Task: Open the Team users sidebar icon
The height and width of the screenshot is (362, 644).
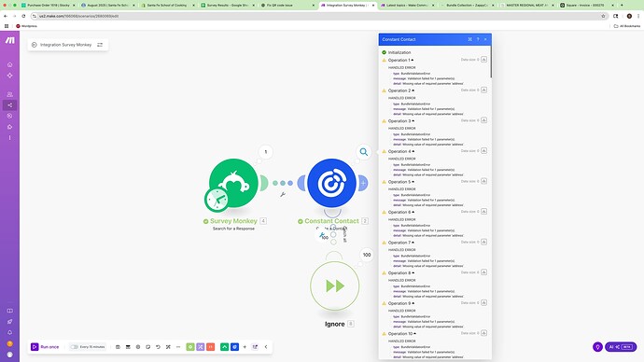Action: [x=10, y=94]
